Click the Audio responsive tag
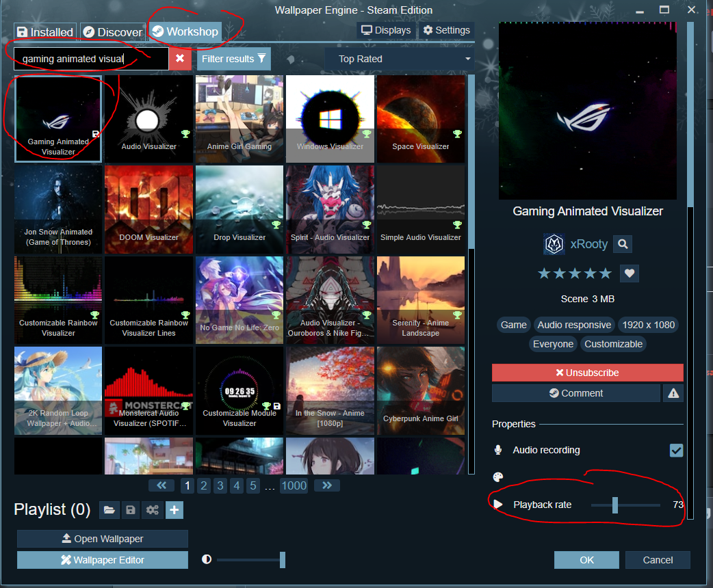This screenshot has height=588, width=713. point(574,325)
